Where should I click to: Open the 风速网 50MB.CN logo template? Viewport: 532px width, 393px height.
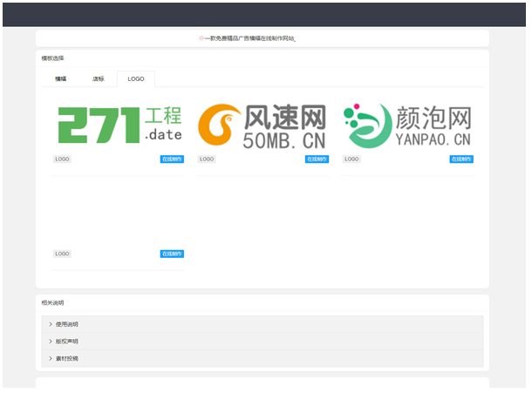click(263, 125)
